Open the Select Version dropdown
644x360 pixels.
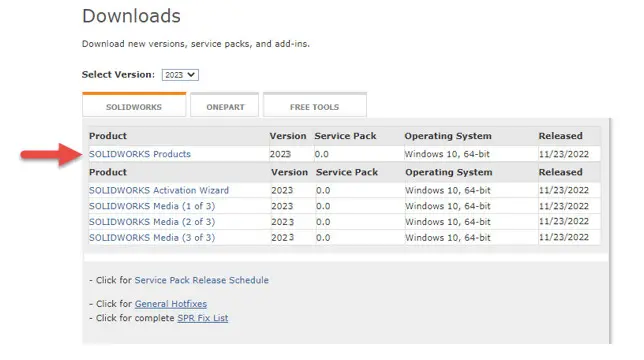point(180,75)
